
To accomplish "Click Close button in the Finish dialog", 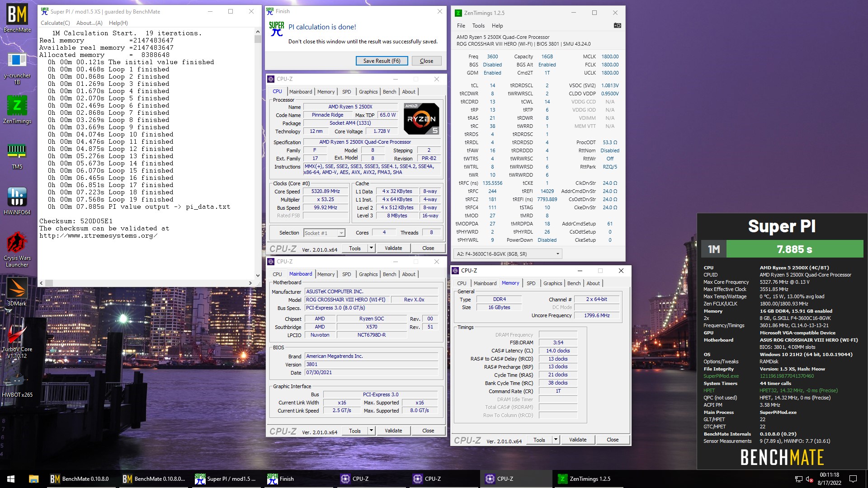I will point(426,61).
